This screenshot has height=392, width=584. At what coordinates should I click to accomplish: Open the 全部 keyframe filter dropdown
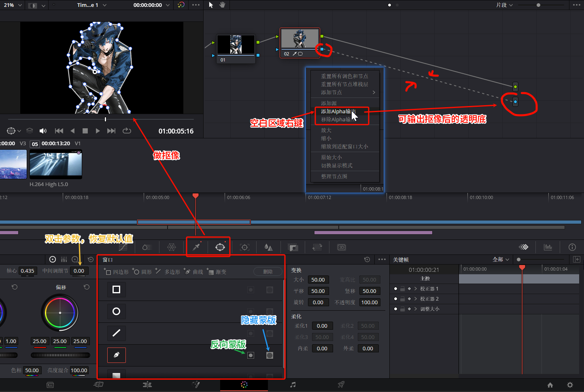(x=501, y=259)
